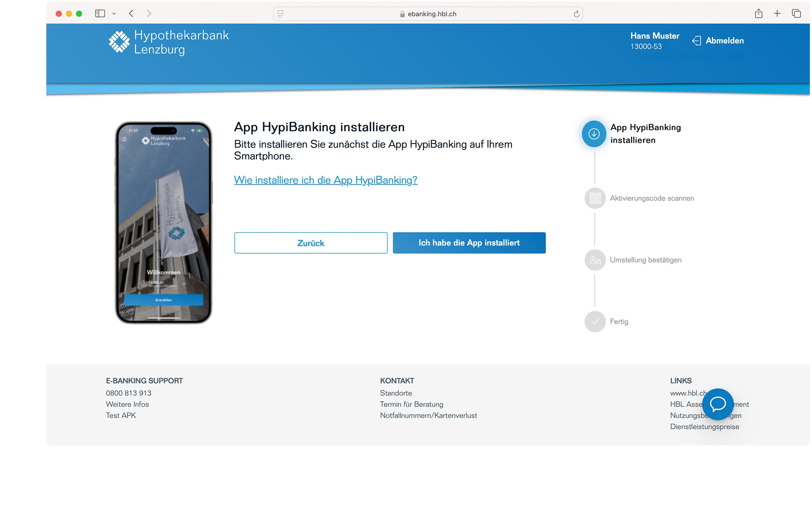
Task: Click the Safari share icon
Action: pos(759,14)
